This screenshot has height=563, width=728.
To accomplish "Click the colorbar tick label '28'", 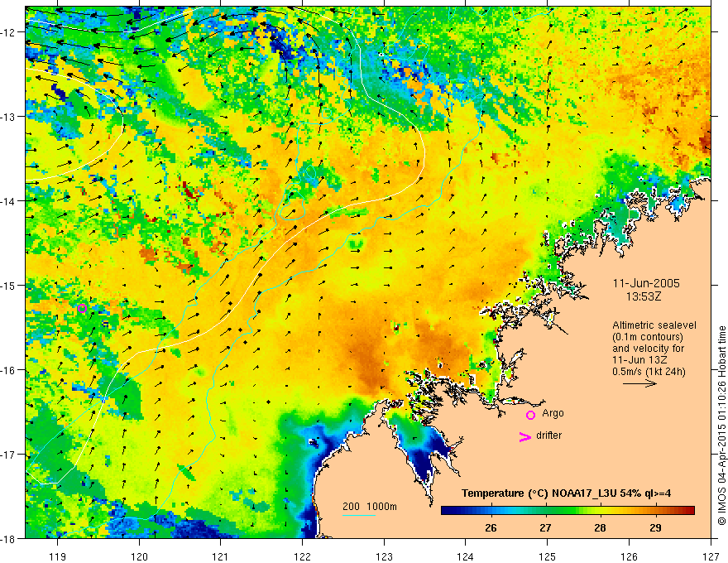I will point(600,527).
